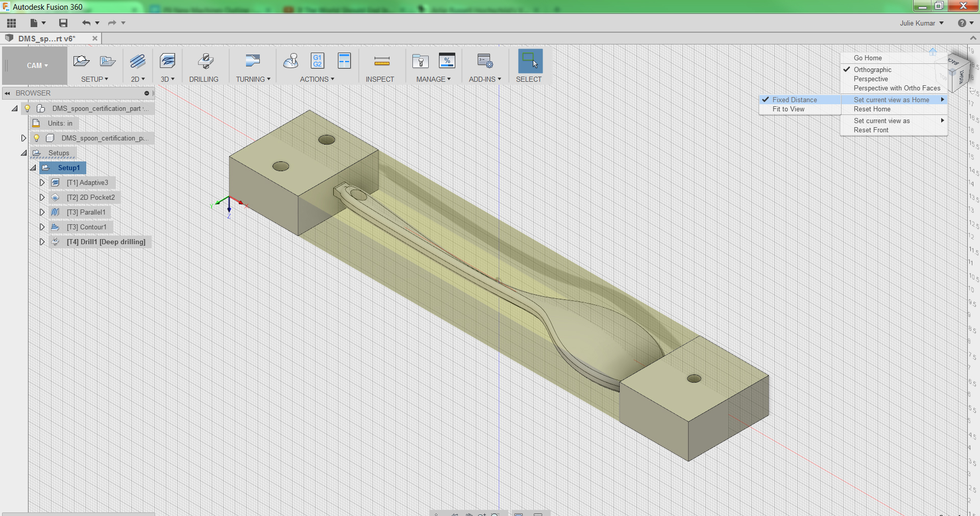Expand the [T3] Parallel1 tree node
The image size is (980, 516).
click(42, 212)
